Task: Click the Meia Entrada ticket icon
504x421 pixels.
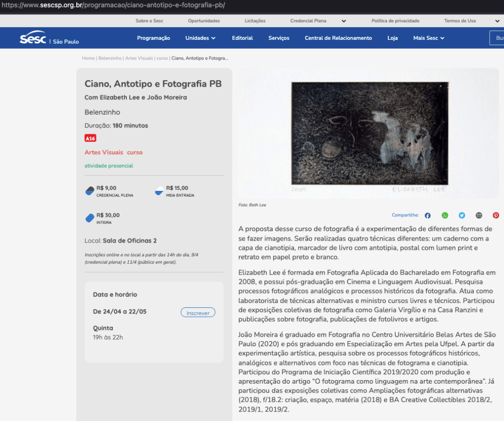Action: point(159,191)
